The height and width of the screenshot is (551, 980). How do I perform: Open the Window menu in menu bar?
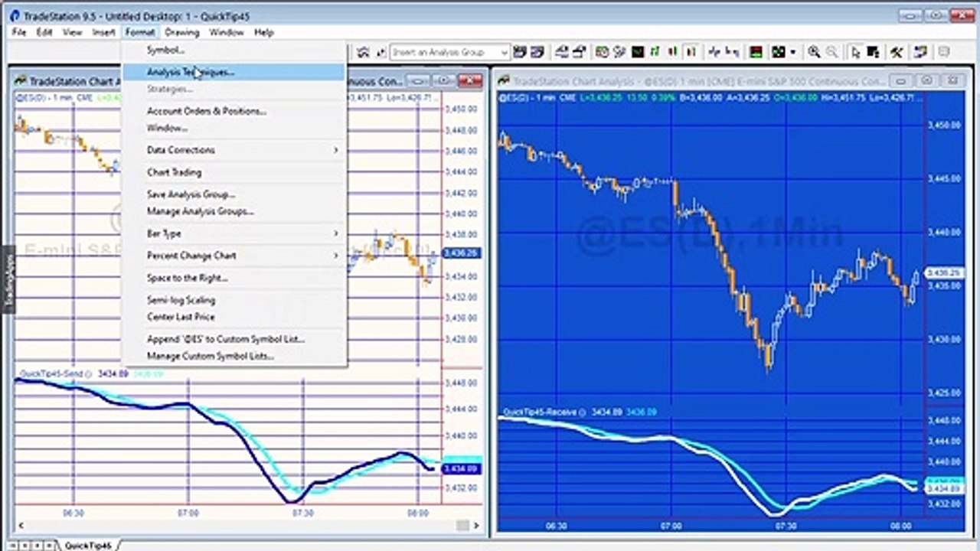coord(227,32)
